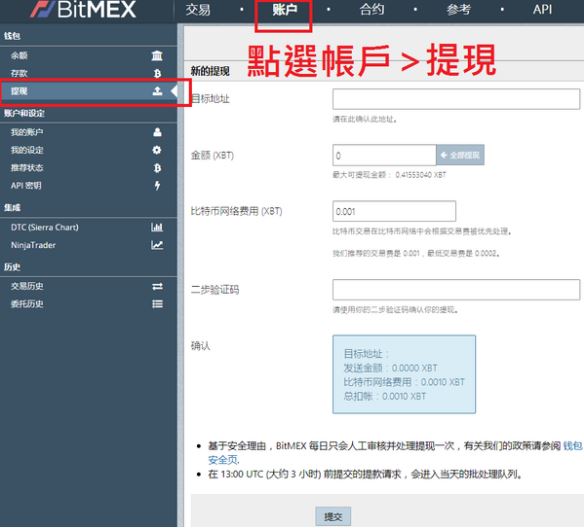
Task: Open NinjaTrader integration entry
Action: click(89, 245)
